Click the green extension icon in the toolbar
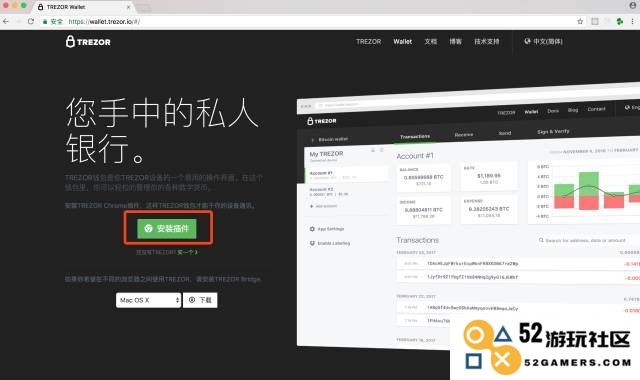 pos(620,21)
